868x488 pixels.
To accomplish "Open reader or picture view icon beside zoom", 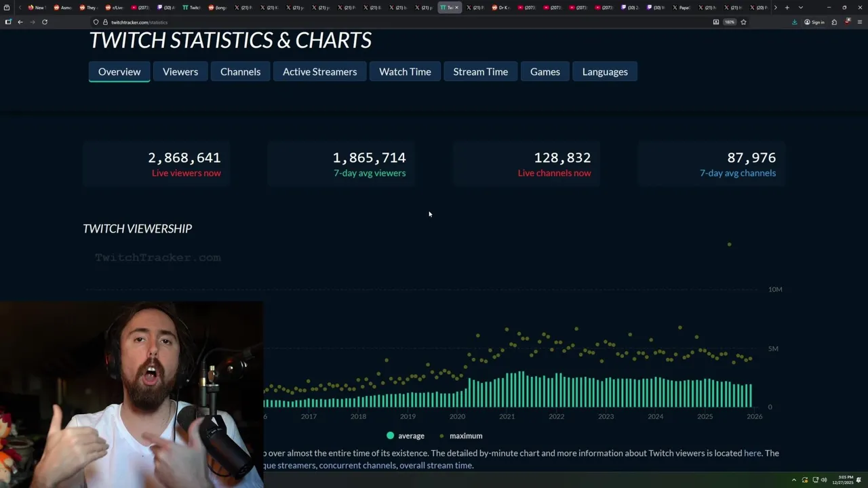I will tap(716, 22).
